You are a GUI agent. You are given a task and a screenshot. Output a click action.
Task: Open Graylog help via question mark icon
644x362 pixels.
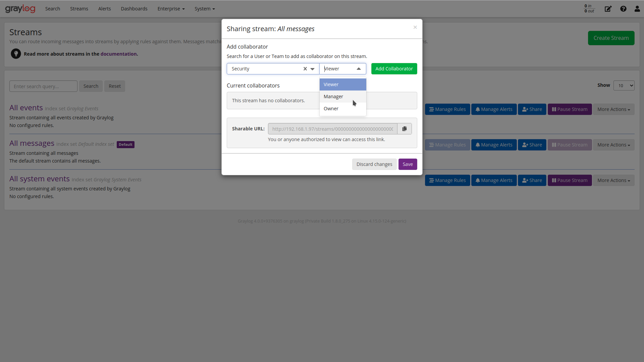[623, 9]
